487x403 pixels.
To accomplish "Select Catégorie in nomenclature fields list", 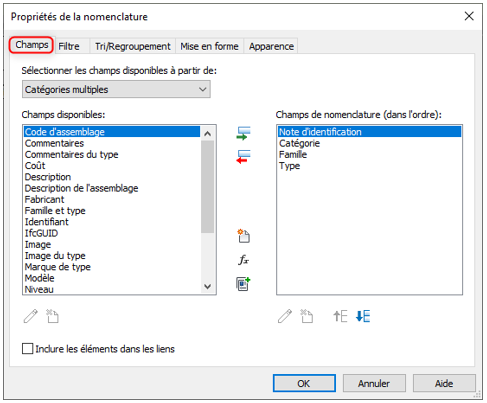I will [x=299, y=143].
